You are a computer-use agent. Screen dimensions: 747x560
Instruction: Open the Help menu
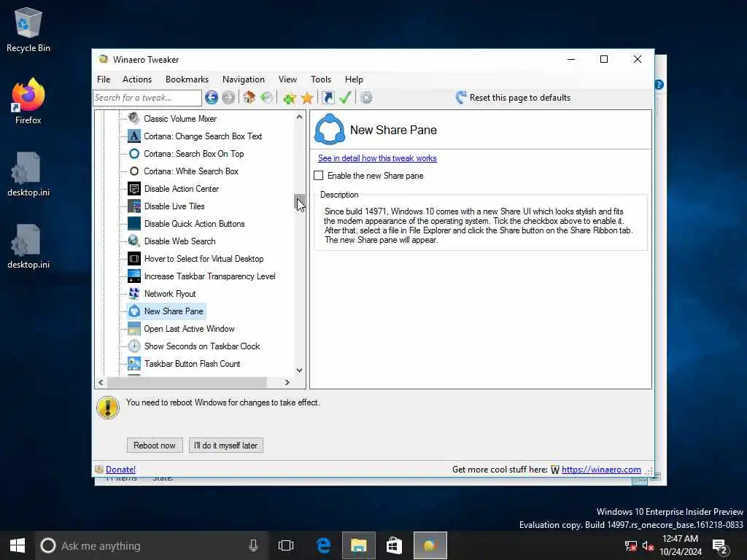click(354, 79)
